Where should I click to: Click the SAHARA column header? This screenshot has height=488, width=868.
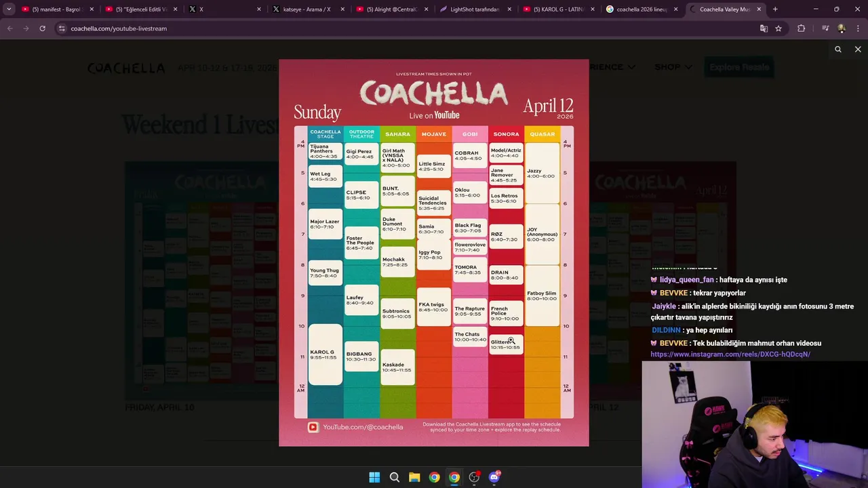(397, 134)
